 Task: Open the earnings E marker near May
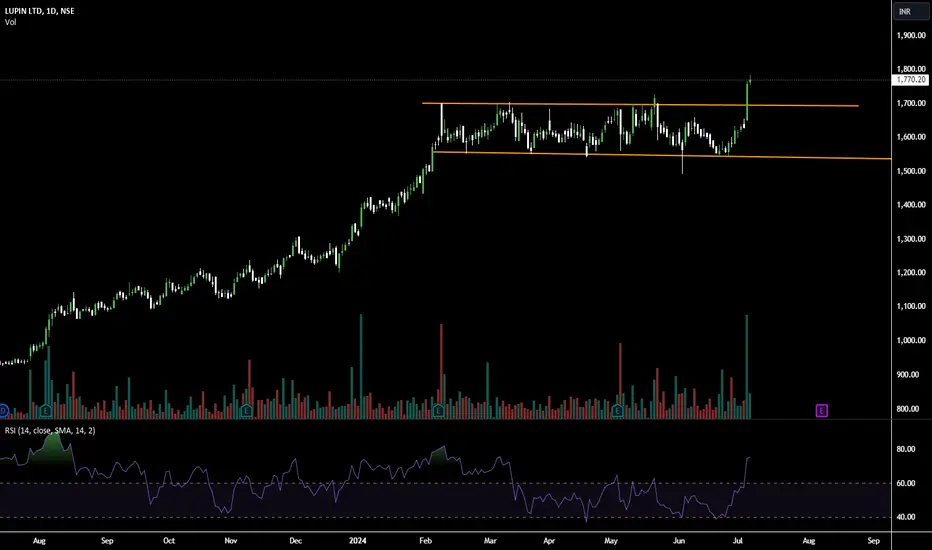617,410
